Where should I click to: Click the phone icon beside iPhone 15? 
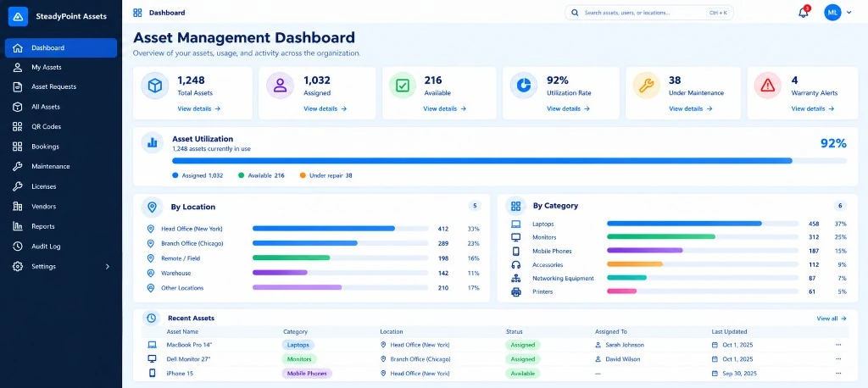(153, 373)
